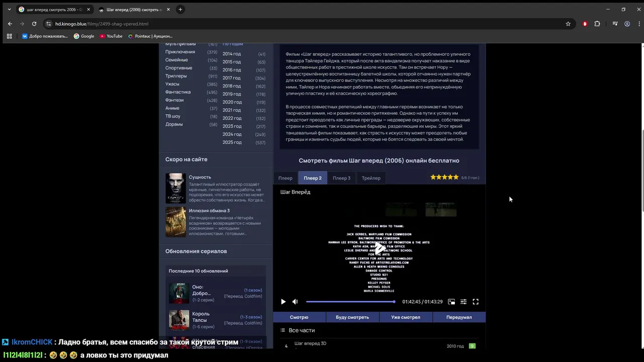Viewport: 644px width, 362px height.
Task: Click the 'Буду смотреть' button
Action: click(x=352, y=317)
